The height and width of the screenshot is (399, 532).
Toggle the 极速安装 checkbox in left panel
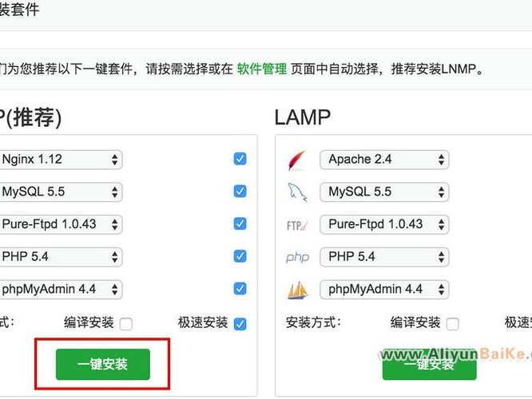(x=240, y=324)
